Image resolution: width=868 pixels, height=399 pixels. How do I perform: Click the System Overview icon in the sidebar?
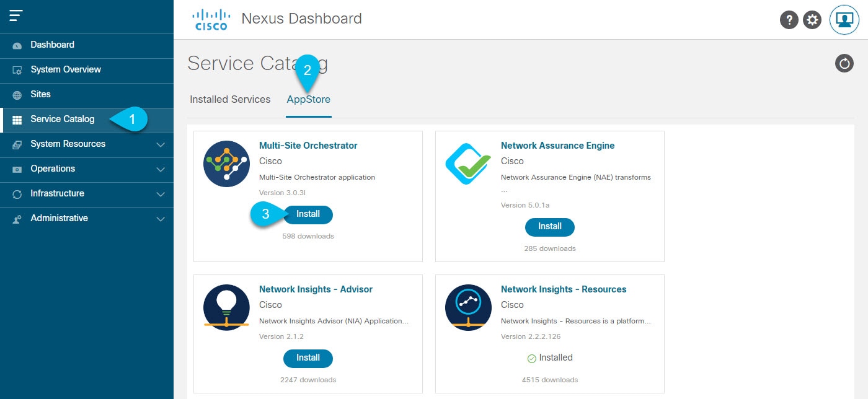pos(17,70)
